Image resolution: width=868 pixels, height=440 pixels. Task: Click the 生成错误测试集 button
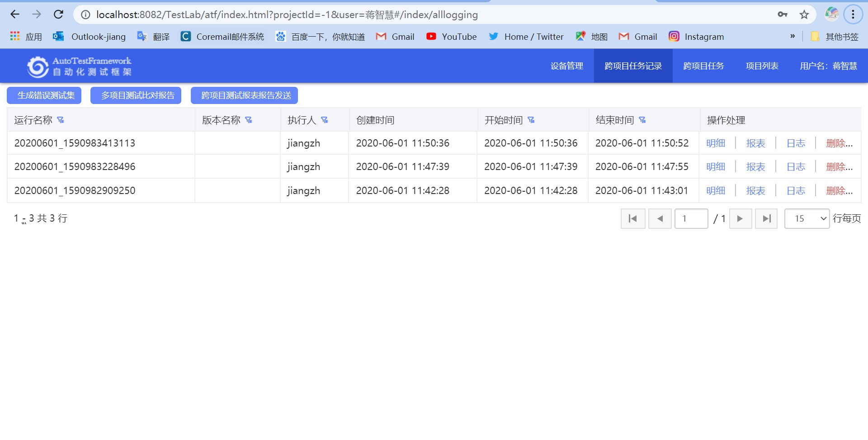click(x=44, y=95)
